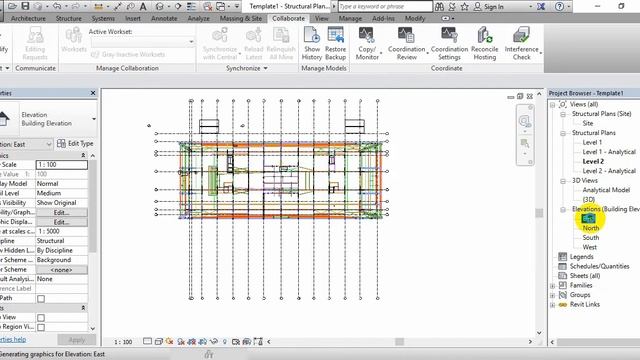The width and height of the screenshot is (640, 360).
Task: Expand the Groups node
Action: 553,295
